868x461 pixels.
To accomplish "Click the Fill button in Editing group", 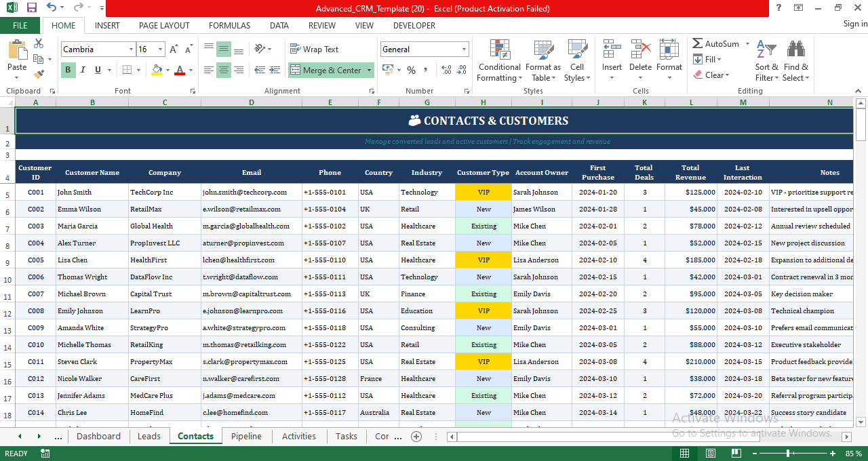I will tap(707, 59).
